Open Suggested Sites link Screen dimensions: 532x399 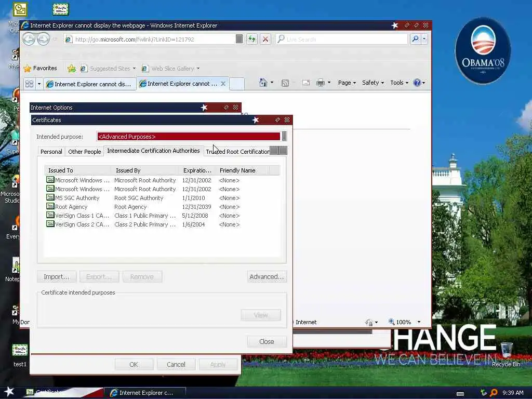pos(108,69)
